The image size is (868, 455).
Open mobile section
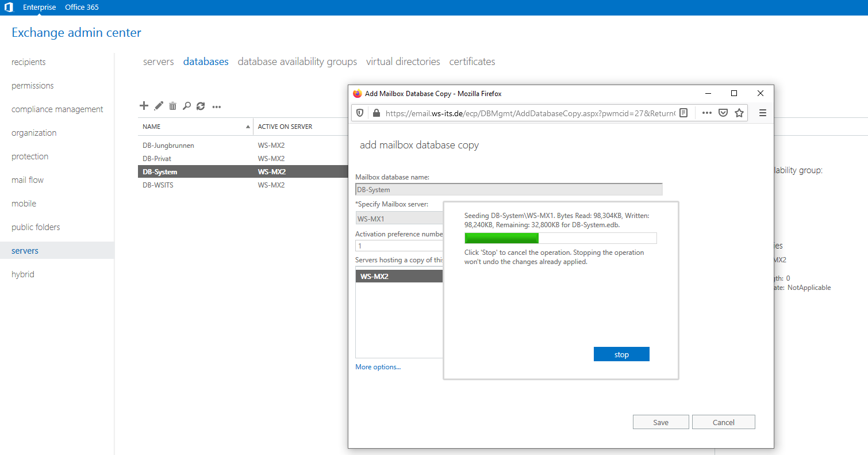tap(24, 204)
